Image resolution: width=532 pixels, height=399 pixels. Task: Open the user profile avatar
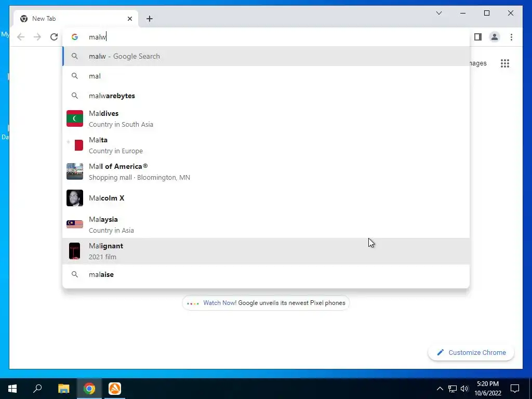[495, 37]
